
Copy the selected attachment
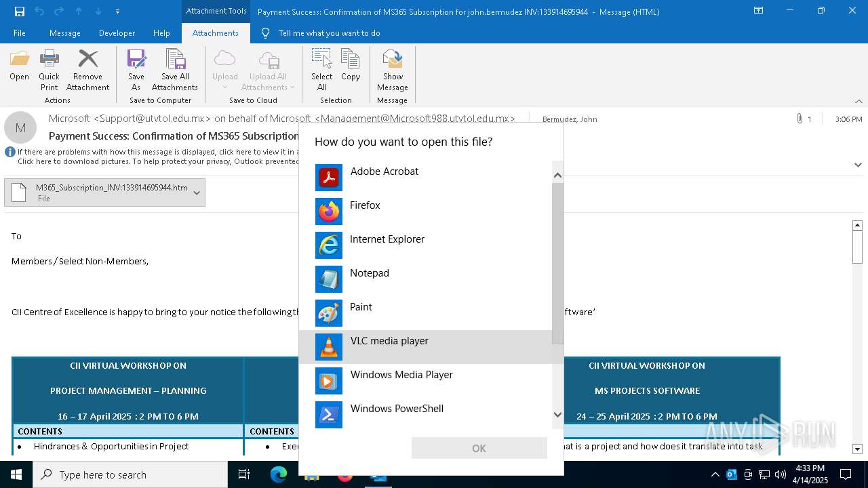click(351, 66)
